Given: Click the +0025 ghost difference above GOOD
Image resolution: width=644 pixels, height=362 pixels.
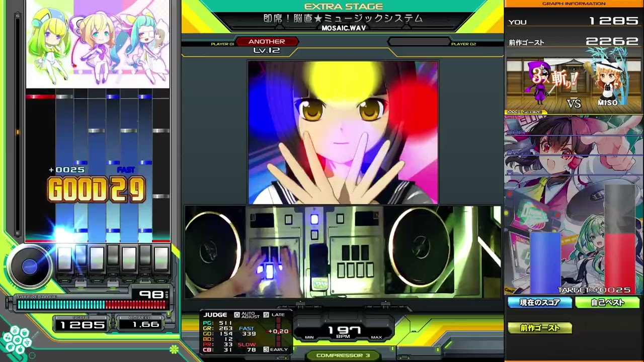Looking at the screenshot, I should point(67,170).
